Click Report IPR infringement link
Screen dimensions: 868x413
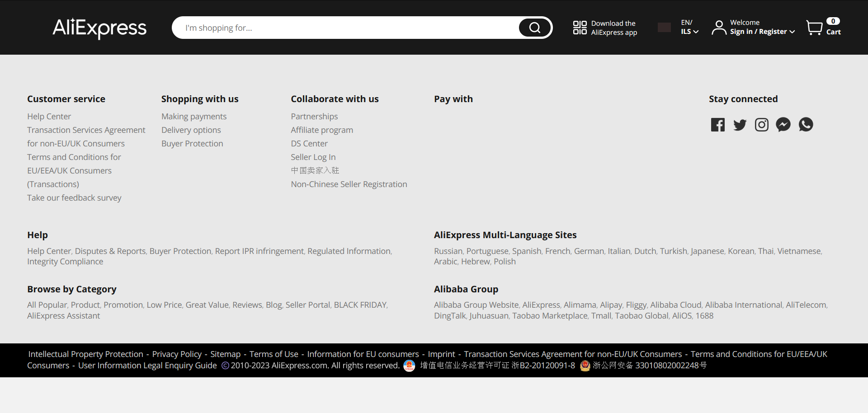coord(259,251)
